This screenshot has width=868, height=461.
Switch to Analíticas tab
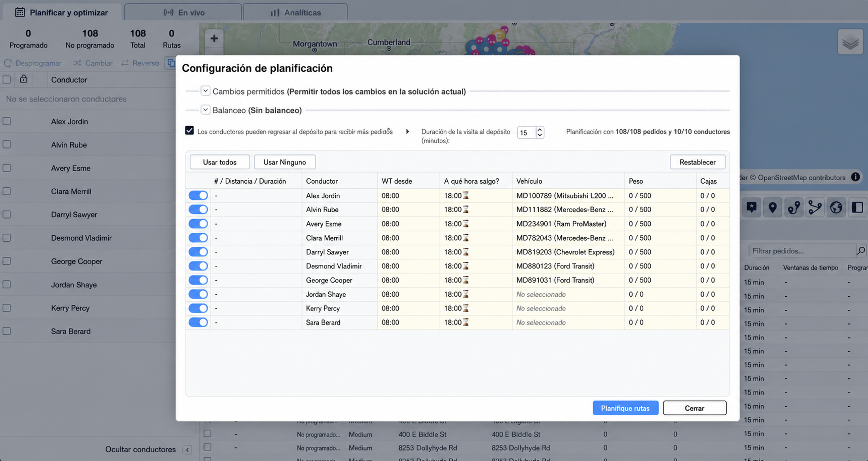coord(295,12)
